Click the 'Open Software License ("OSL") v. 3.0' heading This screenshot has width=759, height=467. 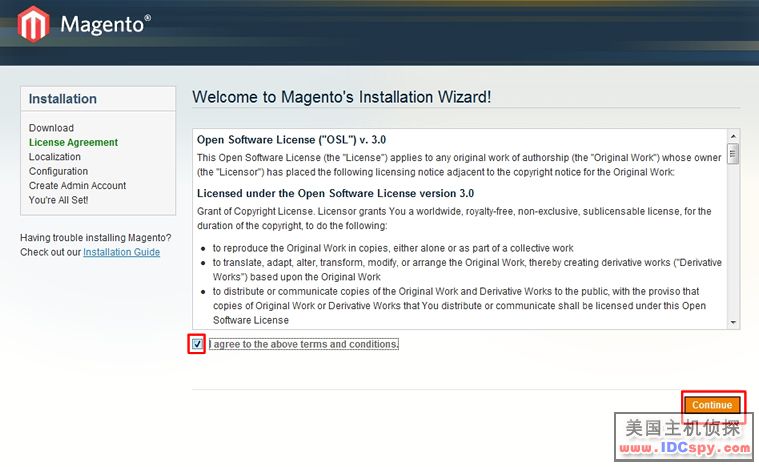tap(291, 140)
